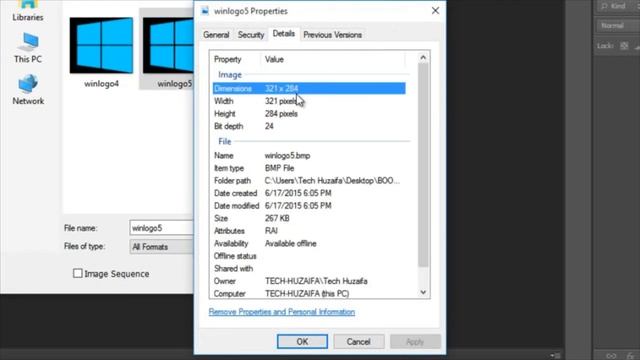Click the Apply button
Viewport: 640px width, 360px height.
pyautogui.click(x=415, y=342)
